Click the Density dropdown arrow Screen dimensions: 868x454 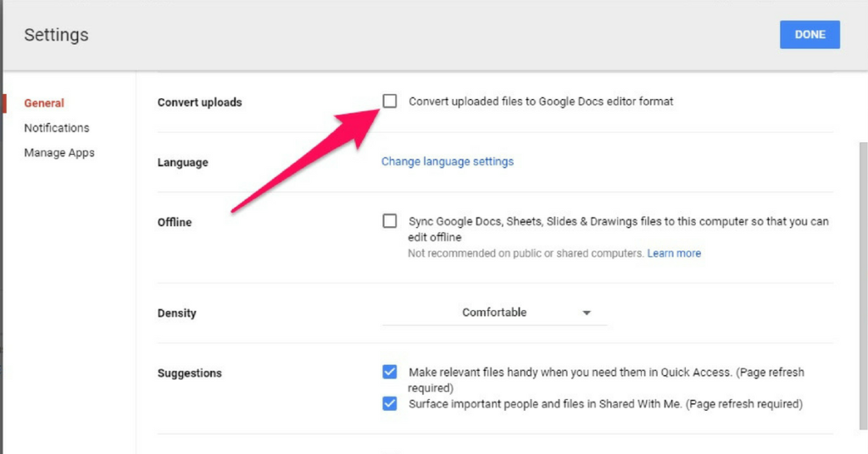click(587, 313)
